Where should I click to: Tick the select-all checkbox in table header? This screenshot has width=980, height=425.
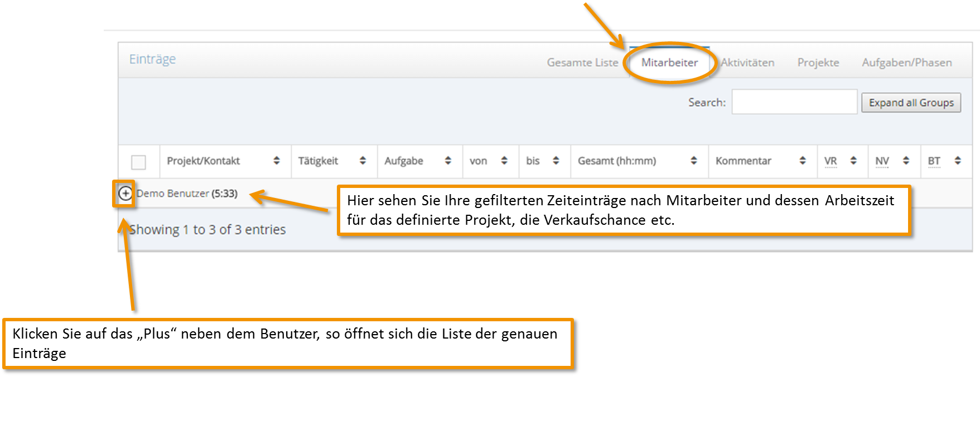138,162
